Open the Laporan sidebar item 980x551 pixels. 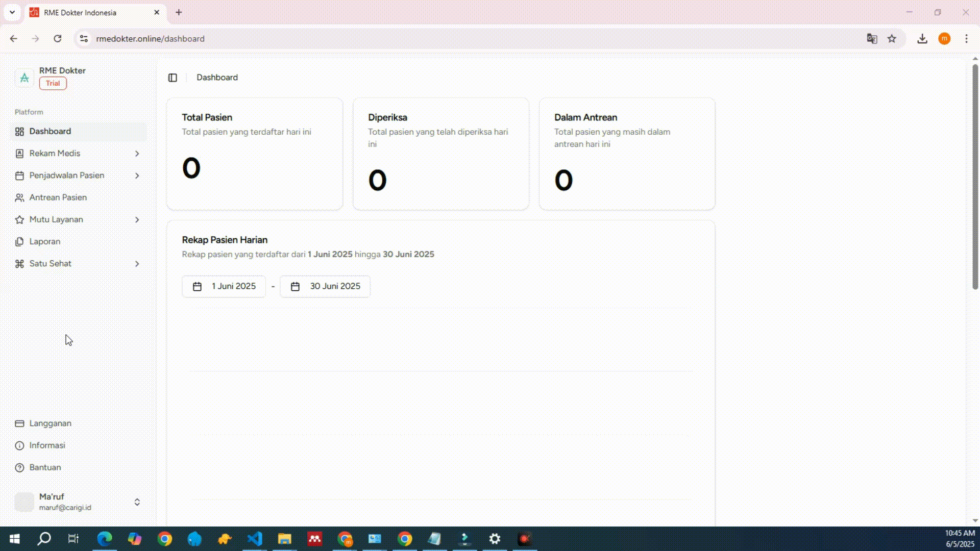(45, 241)
